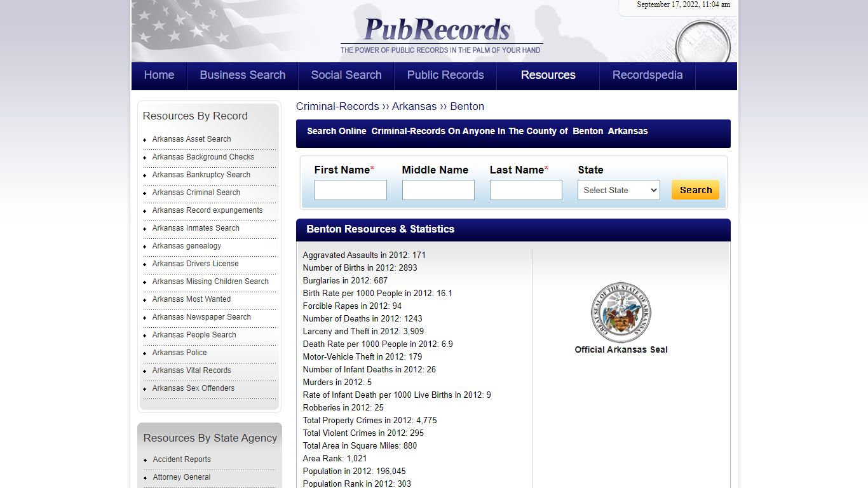This screenshot has height=488, width=868.
Task: Click 'Rate of Infant Death per 1000' line
Action: pyautogui.click(x=397, y=395)
